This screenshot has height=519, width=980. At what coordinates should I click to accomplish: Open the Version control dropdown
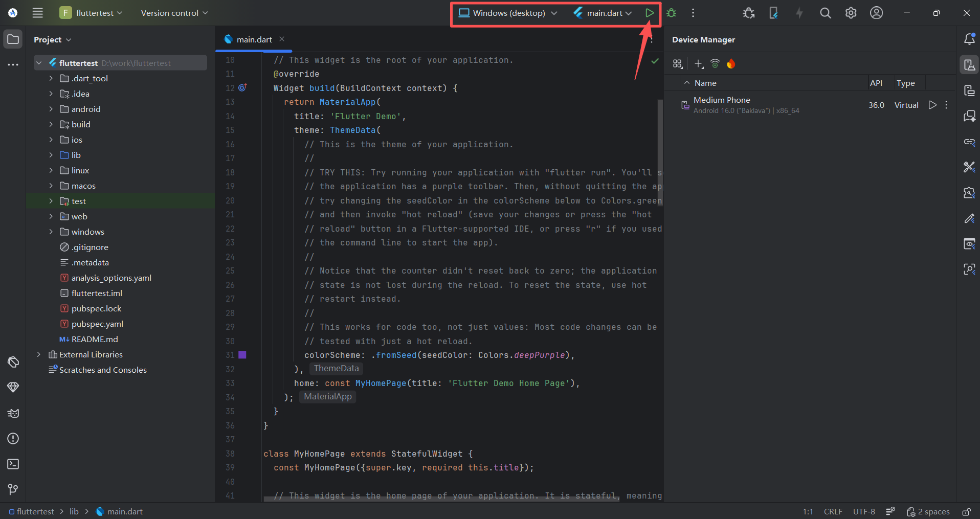point(174,13)
